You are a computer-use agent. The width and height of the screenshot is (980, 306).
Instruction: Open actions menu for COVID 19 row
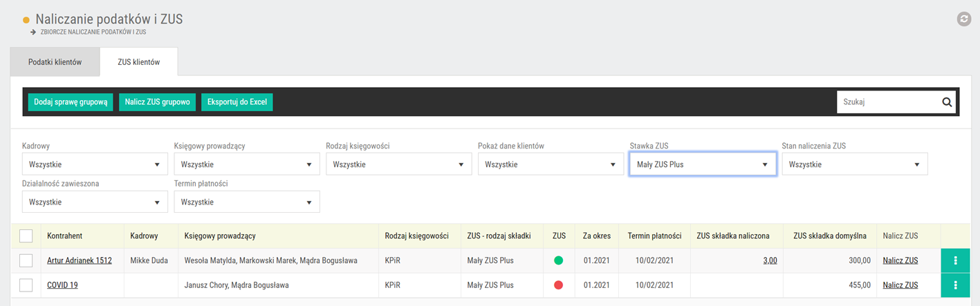955,285
